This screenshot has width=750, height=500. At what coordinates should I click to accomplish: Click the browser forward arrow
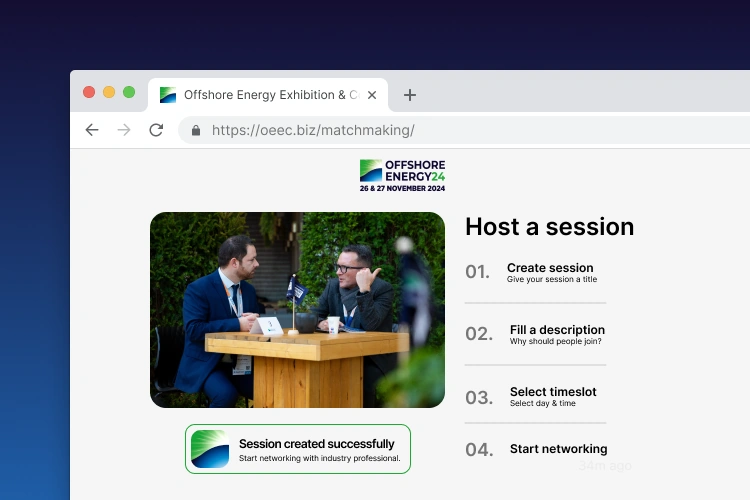point(124,130)
